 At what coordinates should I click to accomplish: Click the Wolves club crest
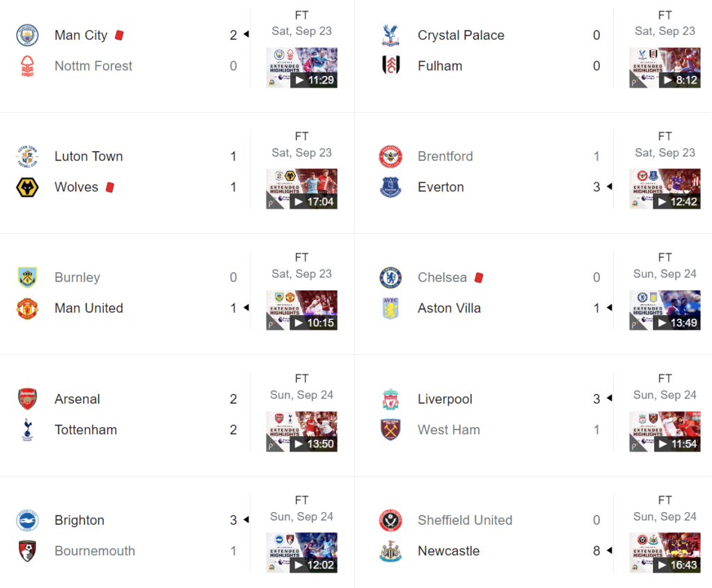27,187
